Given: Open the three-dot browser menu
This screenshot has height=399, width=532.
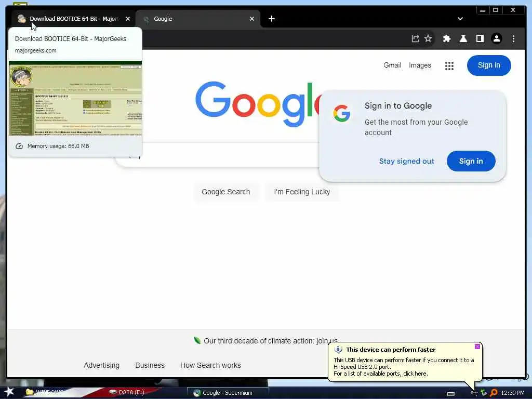Looking at the screenshot, I should coord(513,38).
